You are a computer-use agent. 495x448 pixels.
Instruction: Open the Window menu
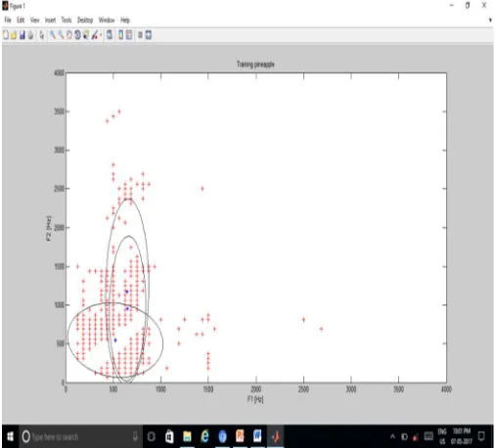107,21
